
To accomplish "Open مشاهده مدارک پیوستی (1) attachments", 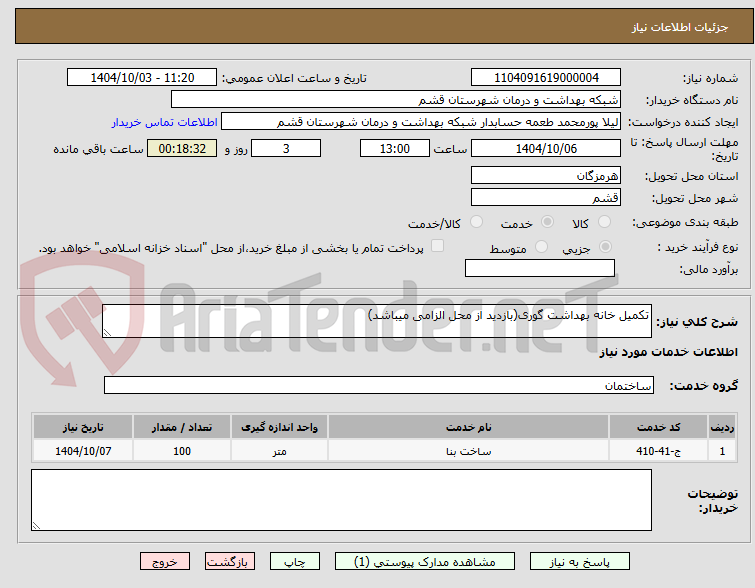I will 425,562.
